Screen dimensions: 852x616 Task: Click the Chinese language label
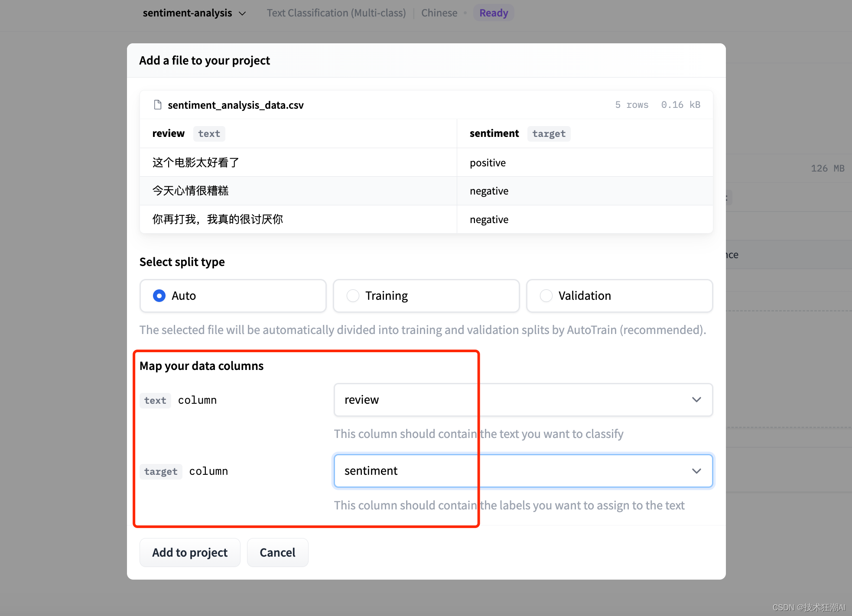[439, 13]
